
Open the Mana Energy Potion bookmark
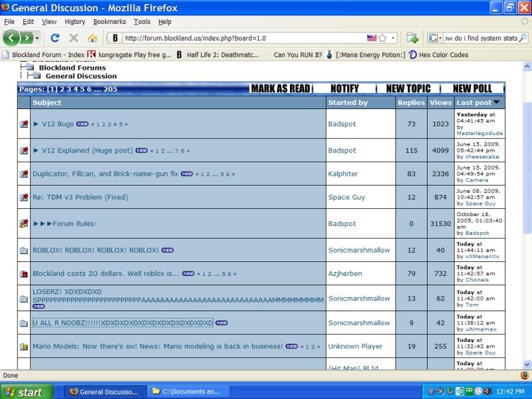pyautogui.click(x=365, y=55)
